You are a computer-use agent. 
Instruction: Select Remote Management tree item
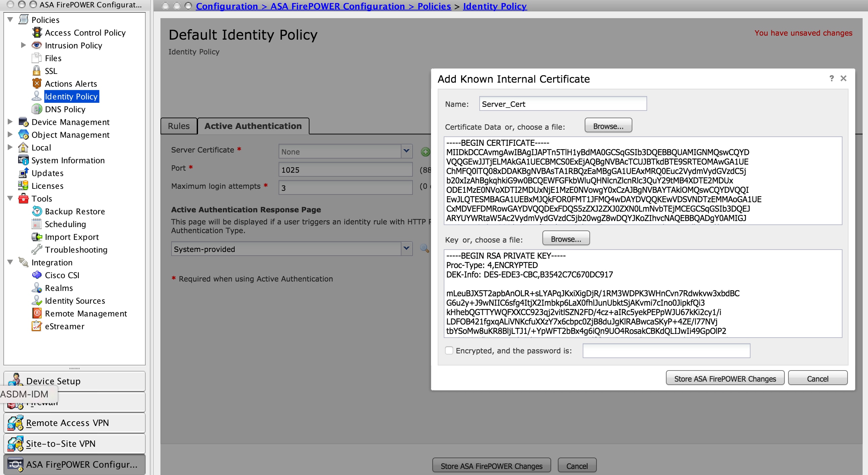click(x=86, y=313)
